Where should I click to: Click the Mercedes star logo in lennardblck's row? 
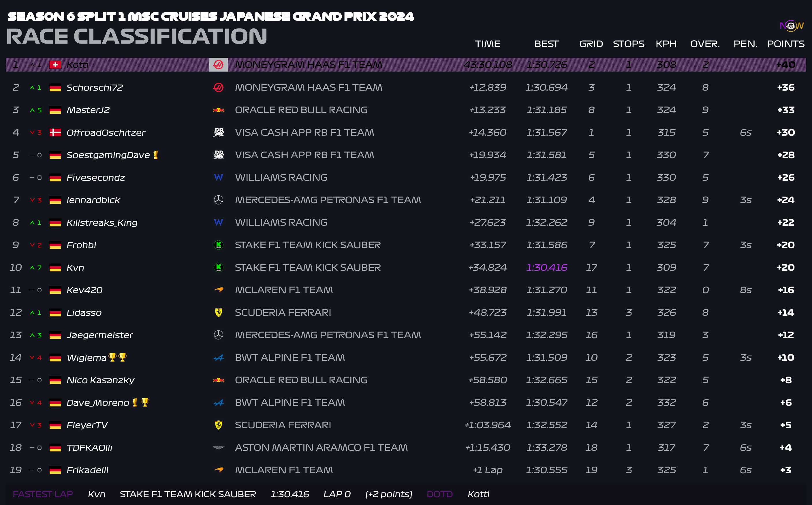(218, 200)
